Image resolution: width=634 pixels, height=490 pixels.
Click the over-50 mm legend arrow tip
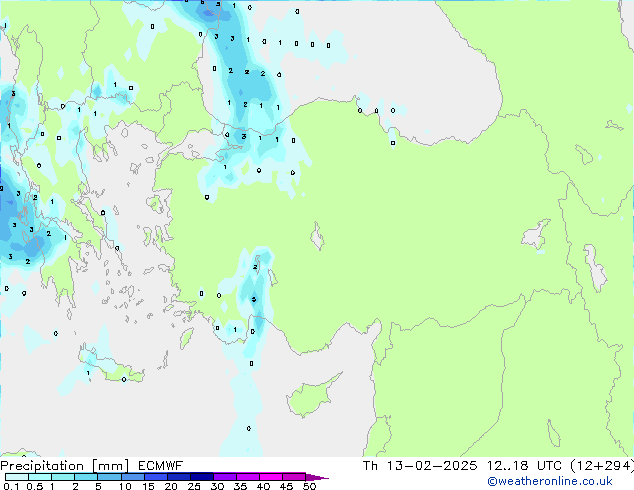pyautogui.click(x=317, y=477)
